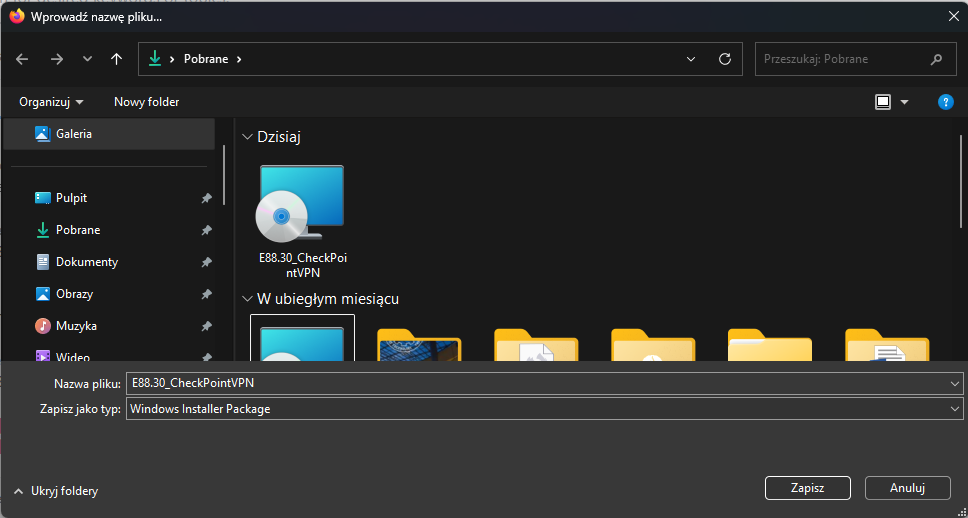This screenshot has height=518, width=968.
Task: Click the Anuluj button
Action: tap(908, 488)
